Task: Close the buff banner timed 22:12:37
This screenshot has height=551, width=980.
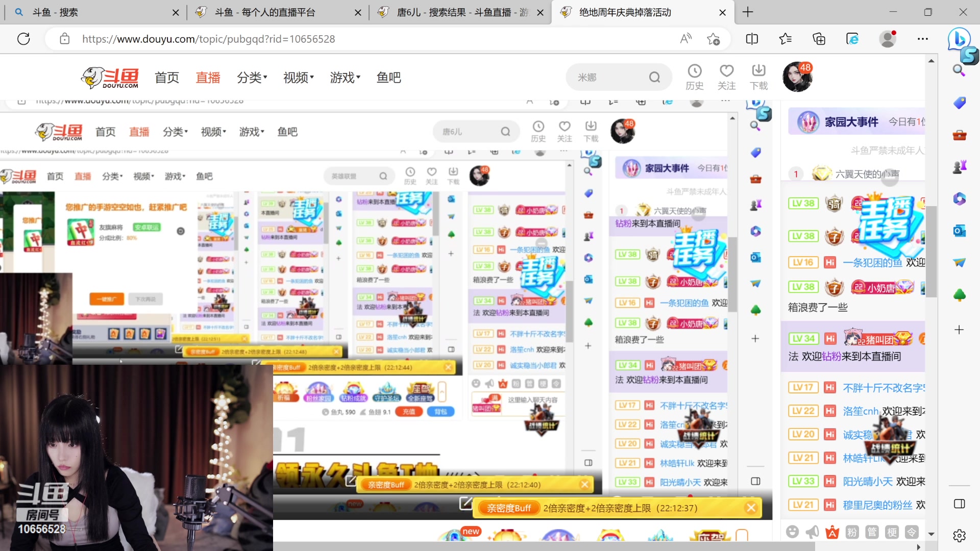Action: pyautogui.click(x=750, y=508)
